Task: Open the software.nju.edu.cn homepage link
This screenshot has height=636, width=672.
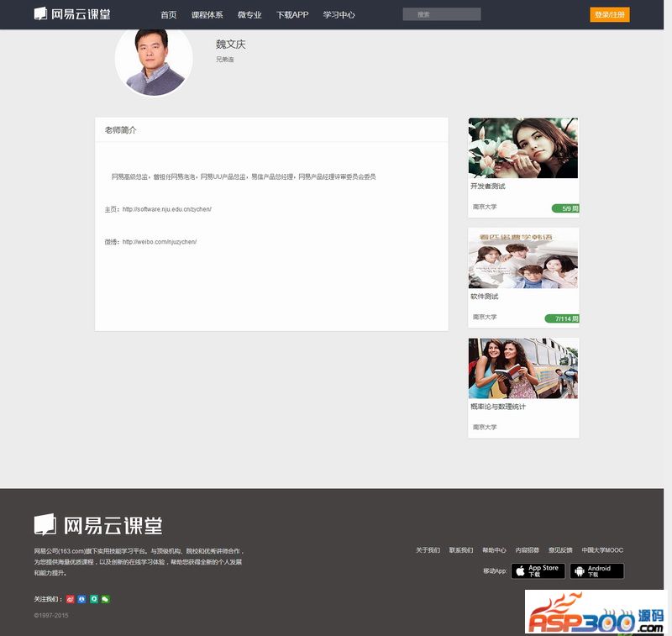Action: coord(166,209)
